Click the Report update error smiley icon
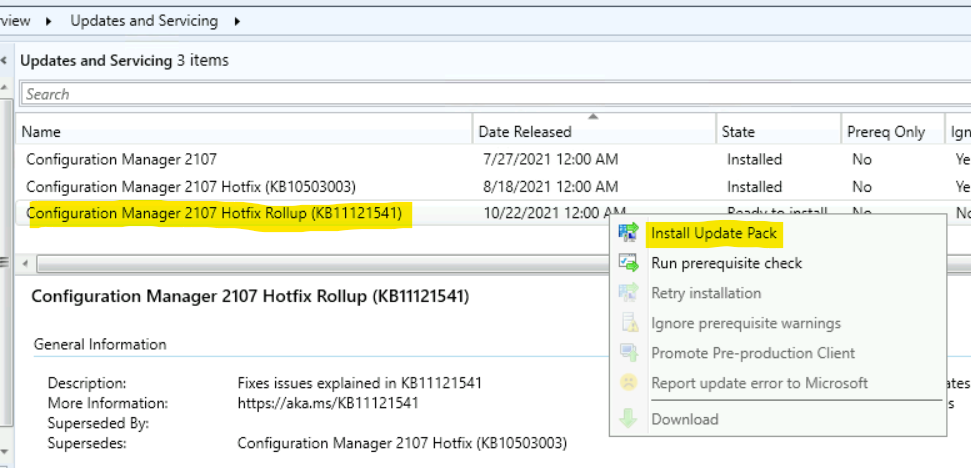 629,383
